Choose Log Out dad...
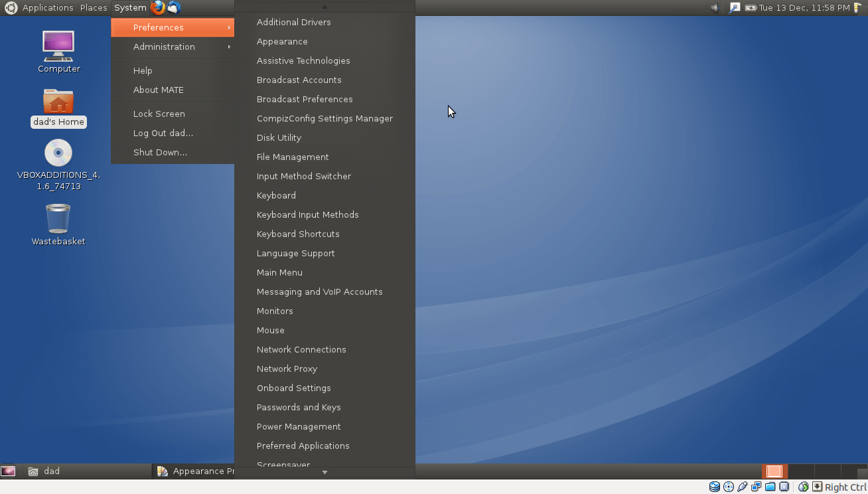 point(173,133)
